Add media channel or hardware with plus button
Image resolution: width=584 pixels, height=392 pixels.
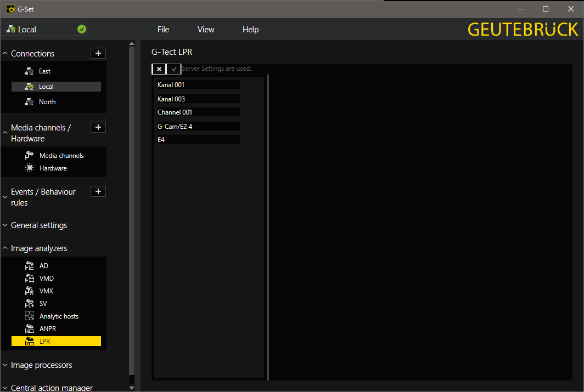click(x=98, y=127)
